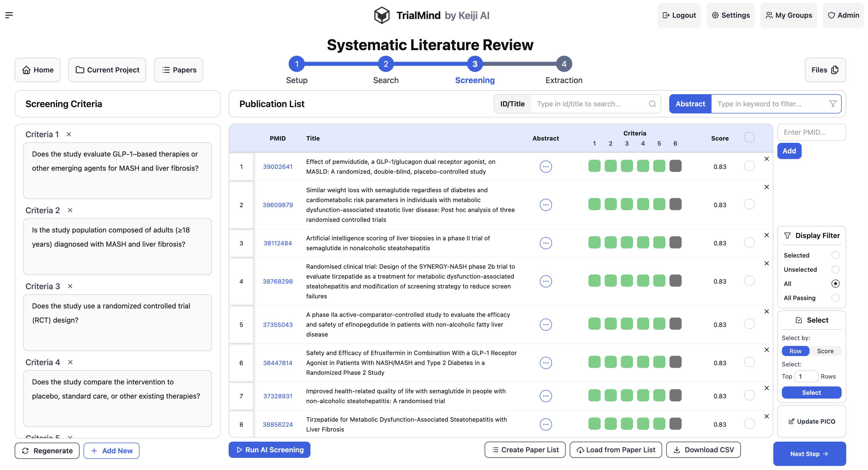Open the hamburger sidebar menu icon
The width and height of the screenshot is (868, 470).
coord(9,15)
